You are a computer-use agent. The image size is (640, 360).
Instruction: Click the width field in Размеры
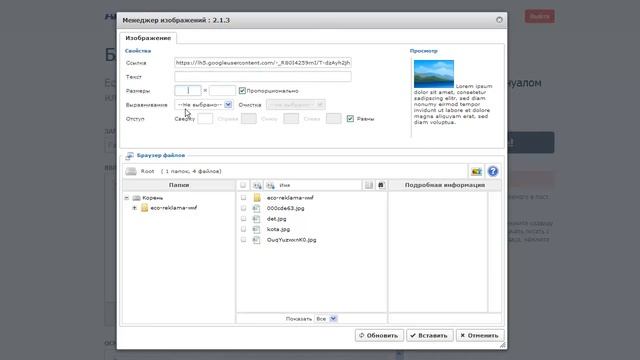[188, 91]
